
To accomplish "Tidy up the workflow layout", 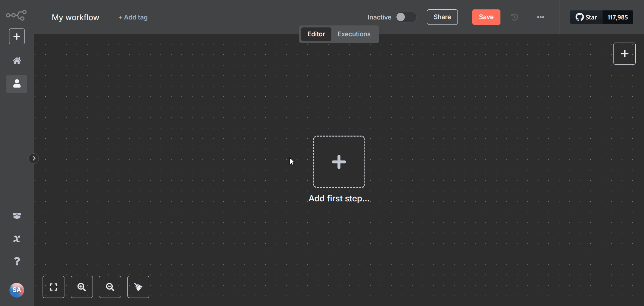I will pyautogui.click(x=138, y=287).
